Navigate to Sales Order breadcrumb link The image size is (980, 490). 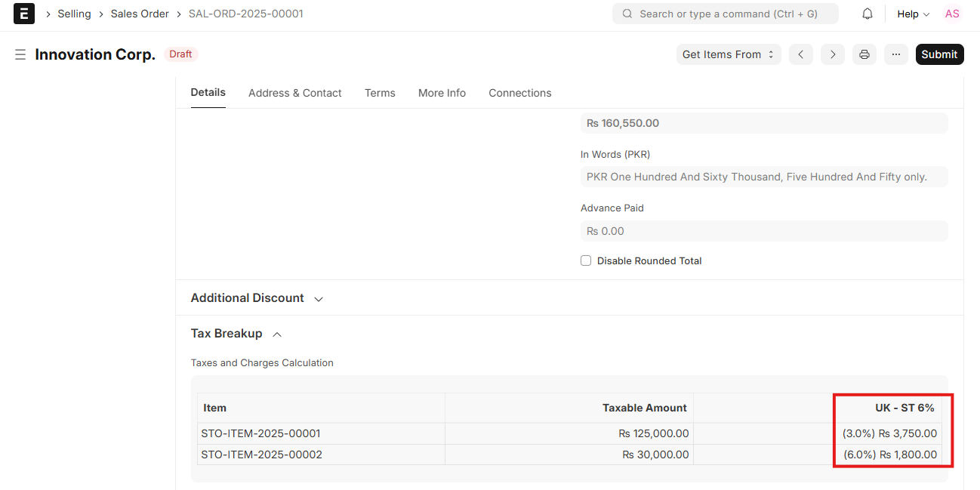140,14
